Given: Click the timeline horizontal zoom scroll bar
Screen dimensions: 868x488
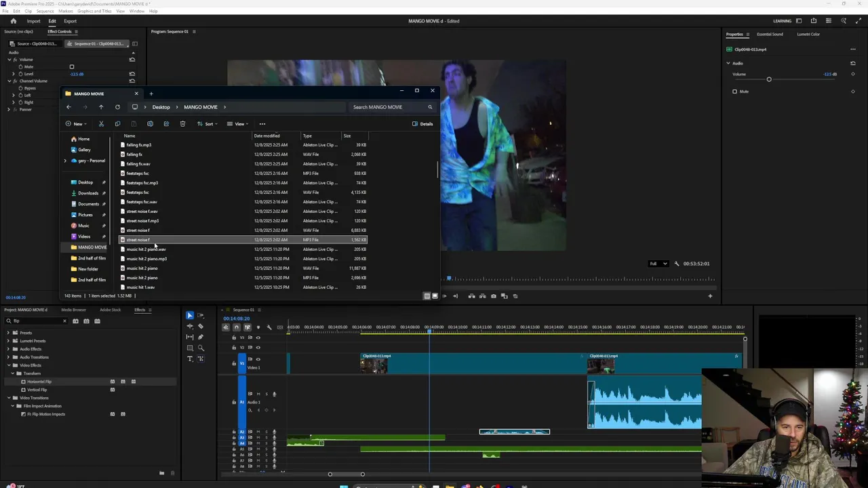Looking at the screenshot, I should [x=346, y=474].
